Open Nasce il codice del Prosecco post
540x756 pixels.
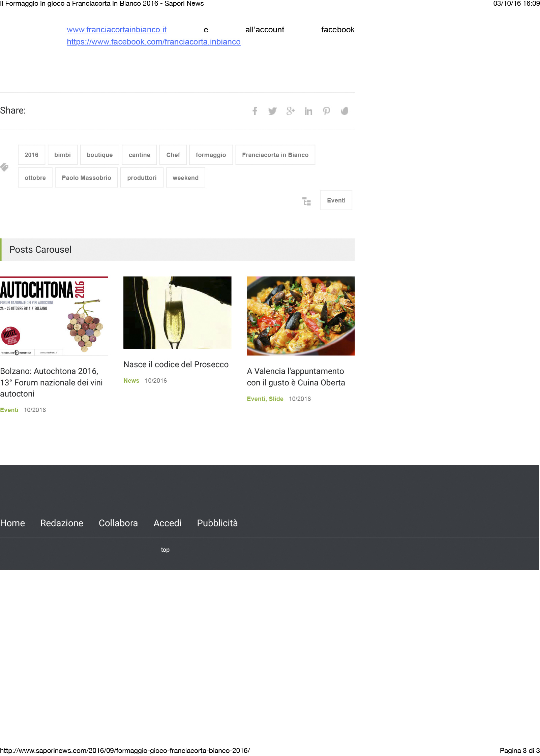176,365
